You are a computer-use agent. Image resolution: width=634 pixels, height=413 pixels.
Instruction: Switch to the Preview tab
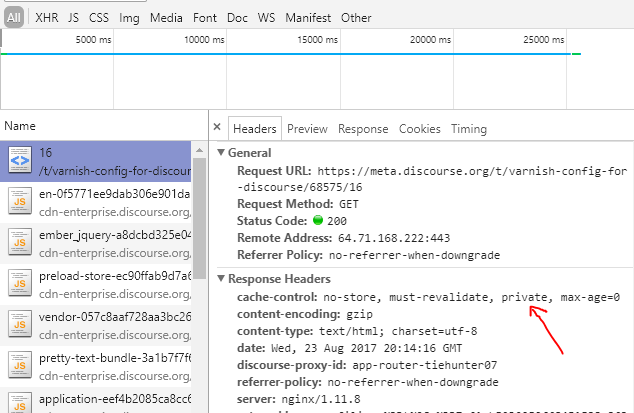click(307, 129)
